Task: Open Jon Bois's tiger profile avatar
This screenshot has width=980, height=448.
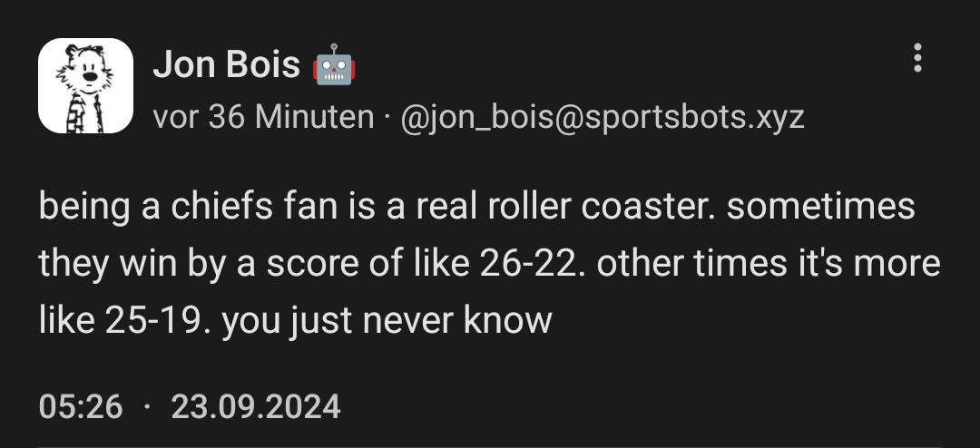Action: 85,86
